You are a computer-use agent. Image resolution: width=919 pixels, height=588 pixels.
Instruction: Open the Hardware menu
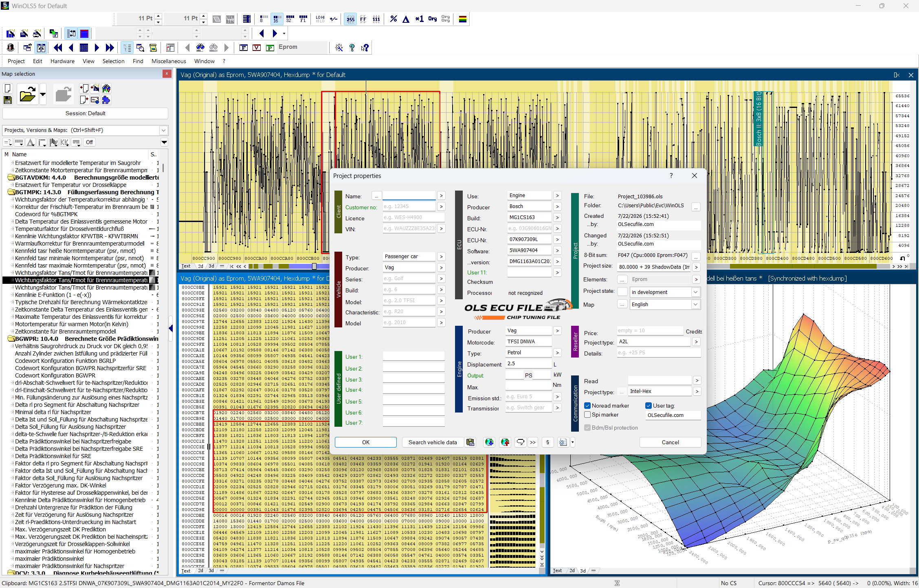(x=62, y=61)
